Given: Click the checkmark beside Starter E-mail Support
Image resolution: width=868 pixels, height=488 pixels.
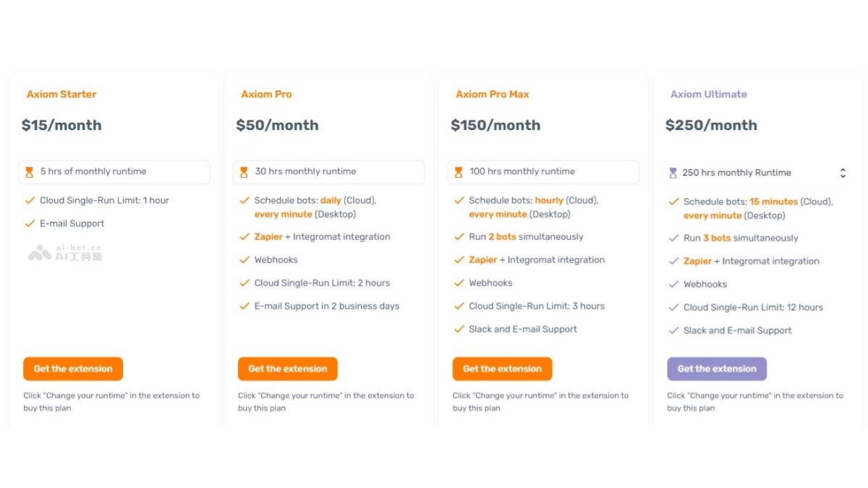Looking at the screenshot, I should [x=30, y=223].
